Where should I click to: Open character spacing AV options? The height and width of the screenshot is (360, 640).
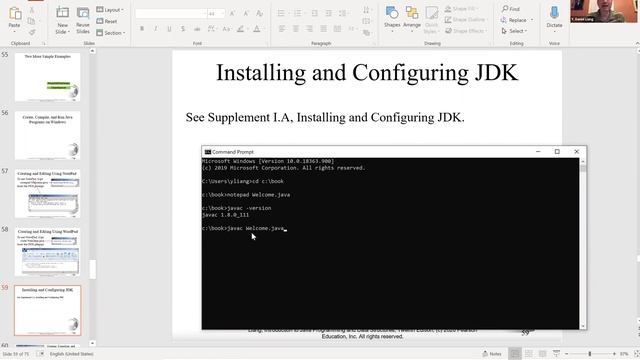click(211, 29)
